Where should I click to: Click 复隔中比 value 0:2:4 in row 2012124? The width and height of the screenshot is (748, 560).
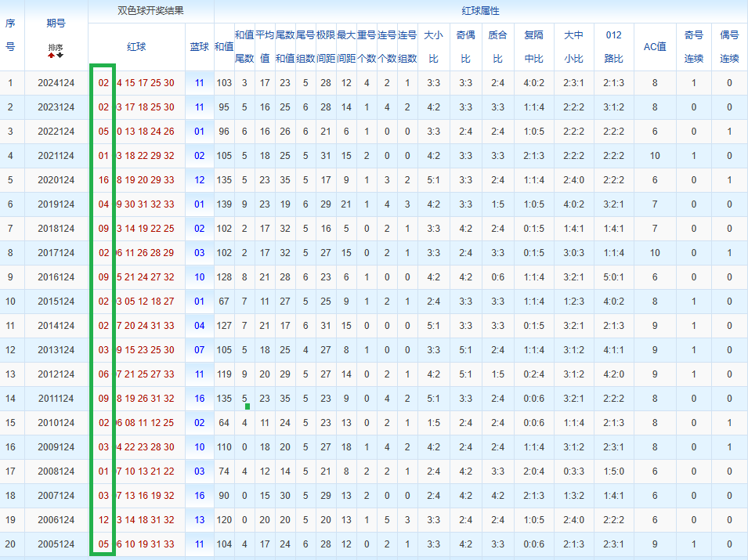point(534,375)
